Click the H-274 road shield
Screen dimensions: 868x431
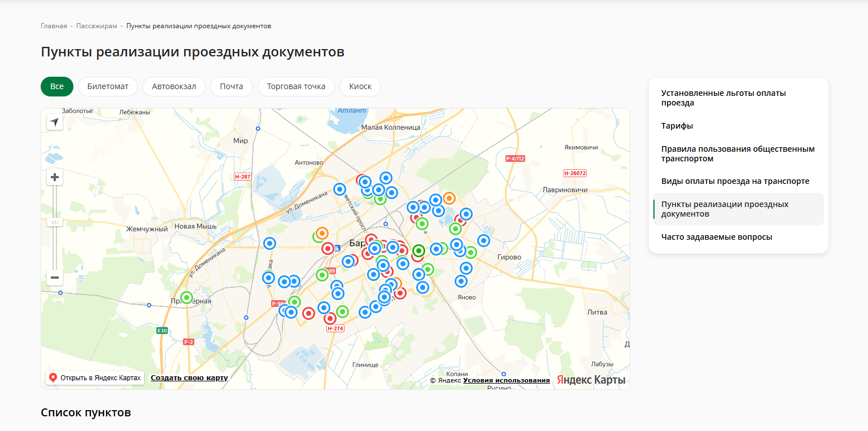[335, 328]
